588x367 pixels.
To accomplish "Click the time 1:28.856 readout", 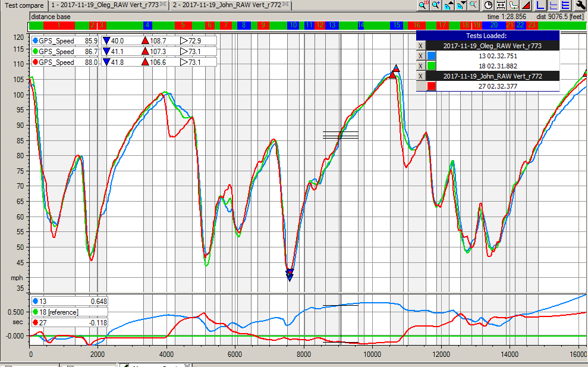I will (x=507, y=17).
